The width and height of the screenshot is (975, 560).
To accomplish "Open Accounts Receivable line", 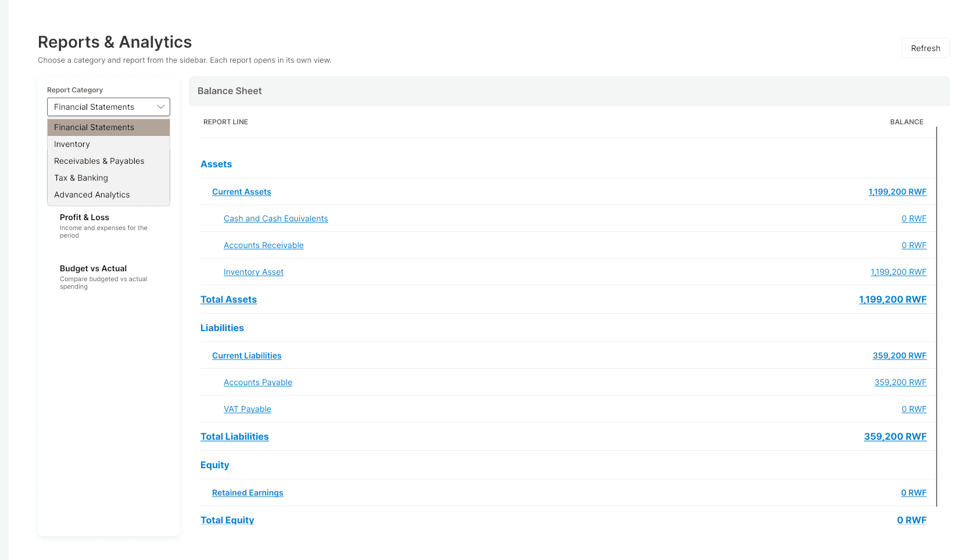I will click(x=264, y=245).
